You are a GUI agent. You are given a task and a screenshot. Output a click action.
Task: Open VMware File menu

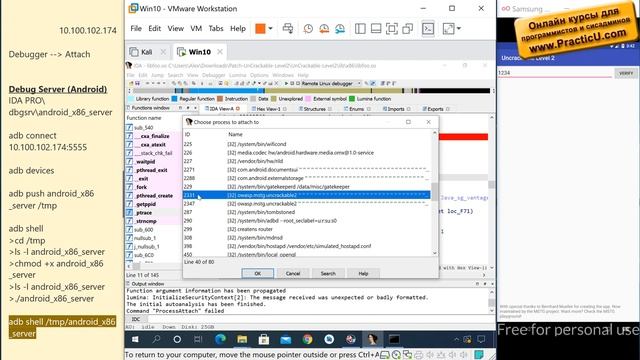(136, 29)
